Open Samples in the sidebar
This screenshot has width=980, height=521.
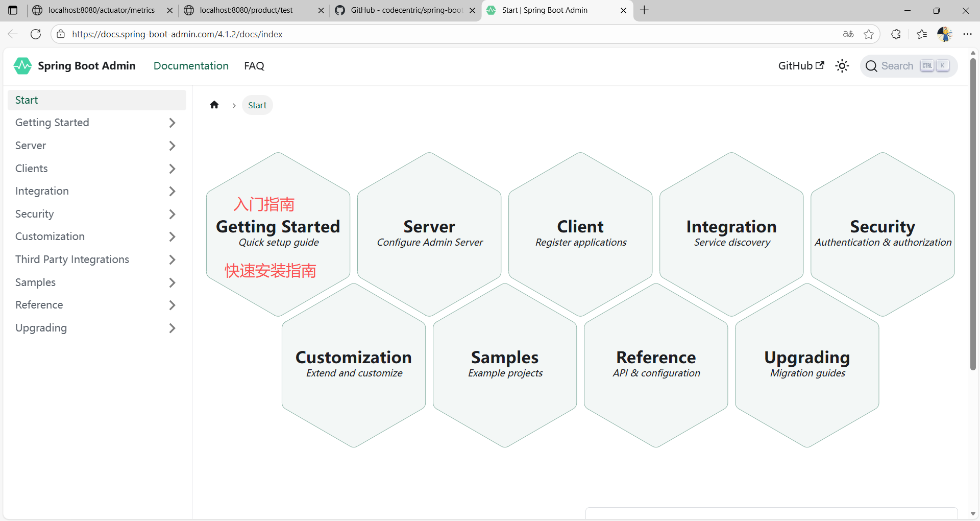click(35, 282)
